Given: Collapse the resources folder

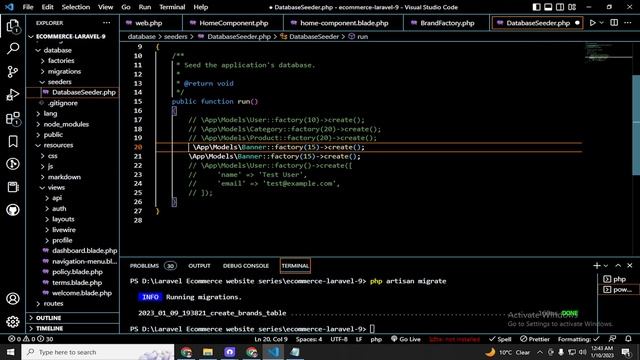Looking at the screenshot, I should pos(58,145).
